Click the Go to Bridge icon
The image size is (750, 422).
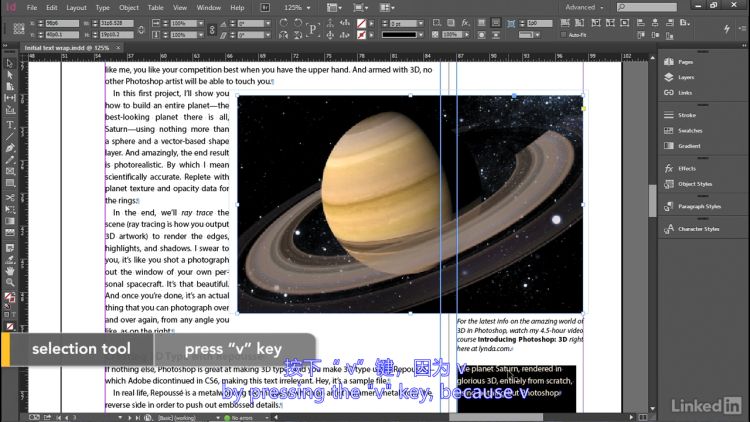(x=265, y=7)
